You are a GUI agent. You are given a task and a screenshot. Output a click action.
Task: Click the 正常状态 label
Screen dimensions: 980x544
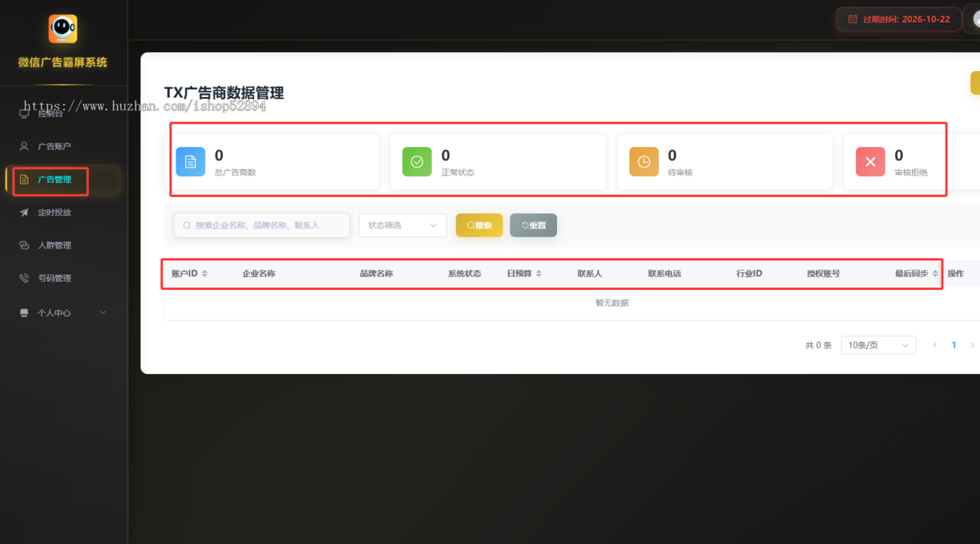458,172
